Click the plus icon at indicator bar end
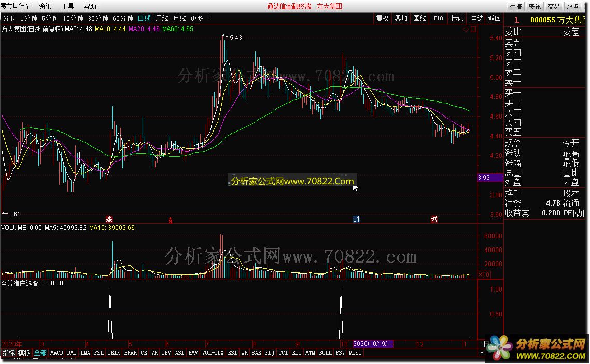This screenshot has width=590, height=364. click(482, 353)
